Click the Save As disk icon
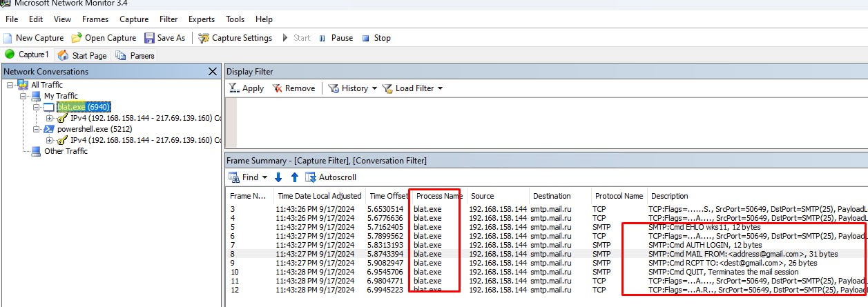The image size is (868, 307). [x=149, y=38]
